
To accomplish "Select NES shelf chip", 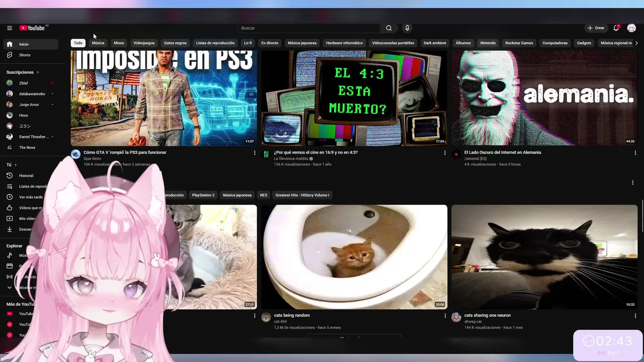I will click(x=264, y=195).
